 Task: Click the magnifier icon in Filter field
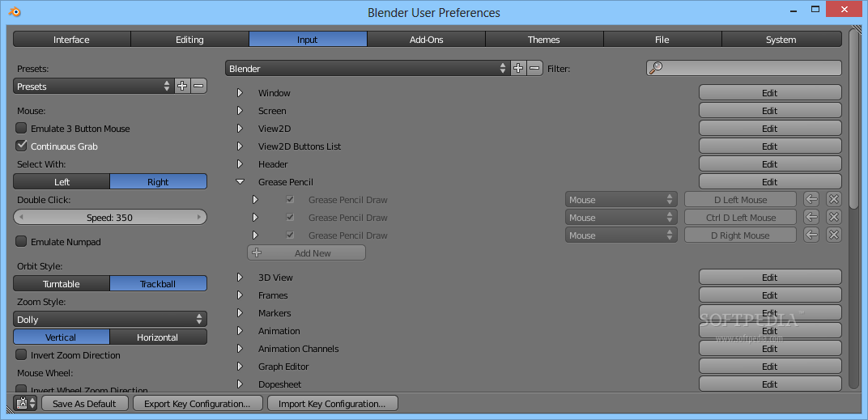tap(655, 68)
